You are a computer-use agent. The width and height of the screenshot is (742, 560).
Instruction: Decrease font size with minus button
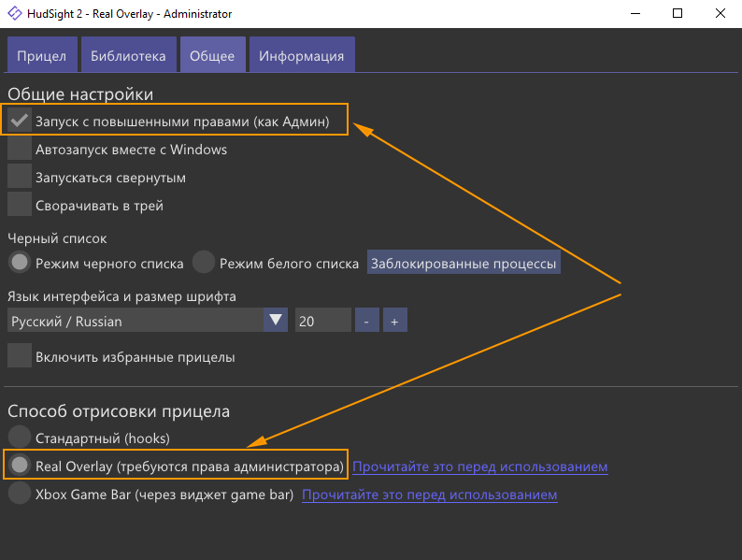click(x=366, y=321)
